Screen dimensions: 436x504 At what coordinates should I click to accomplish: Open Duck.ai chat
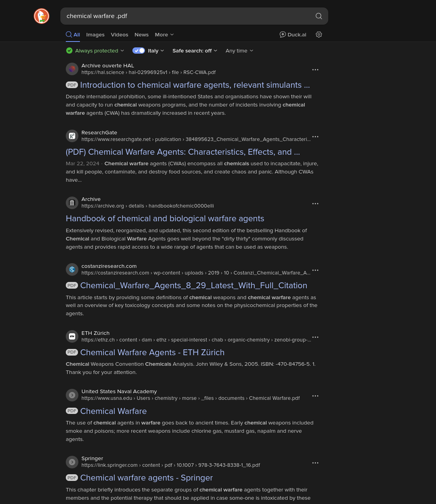tap(293, 34)
